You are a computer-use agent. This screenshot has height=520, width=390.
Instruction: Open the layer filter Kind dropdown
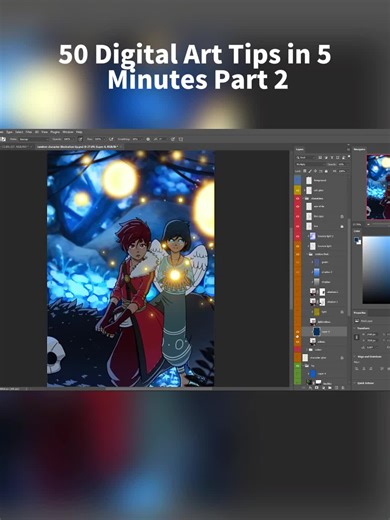click(x=305, y=157)
